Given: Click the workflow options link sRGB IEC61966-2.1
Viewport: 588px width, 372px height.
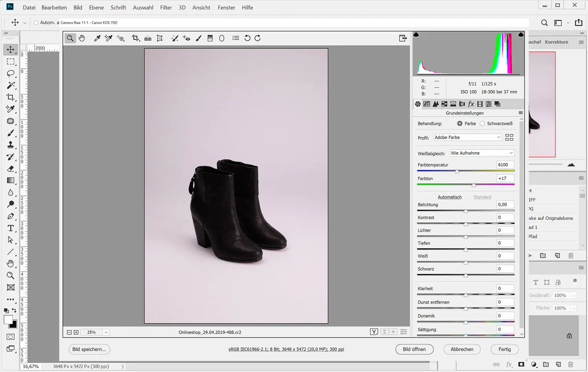Looking at the screenshot, I should click(286, 349).
